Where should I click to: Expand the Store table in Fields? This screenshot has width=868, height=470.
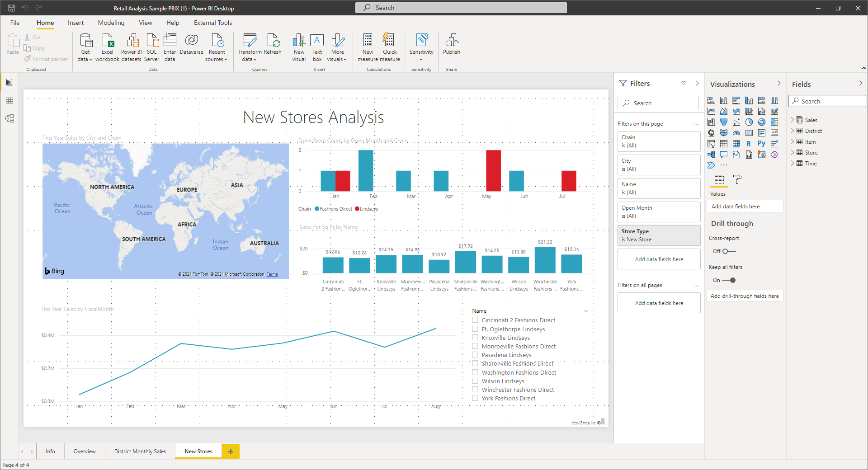[793, 152]
